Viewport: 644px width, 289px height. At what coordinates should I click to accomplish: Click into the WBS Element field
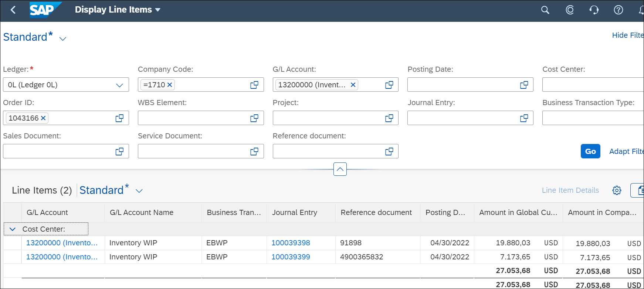(x=192, y=118)
